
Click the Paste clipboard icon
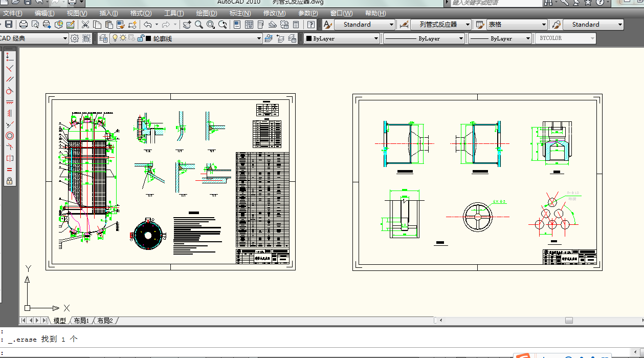(x=109, y=24)
